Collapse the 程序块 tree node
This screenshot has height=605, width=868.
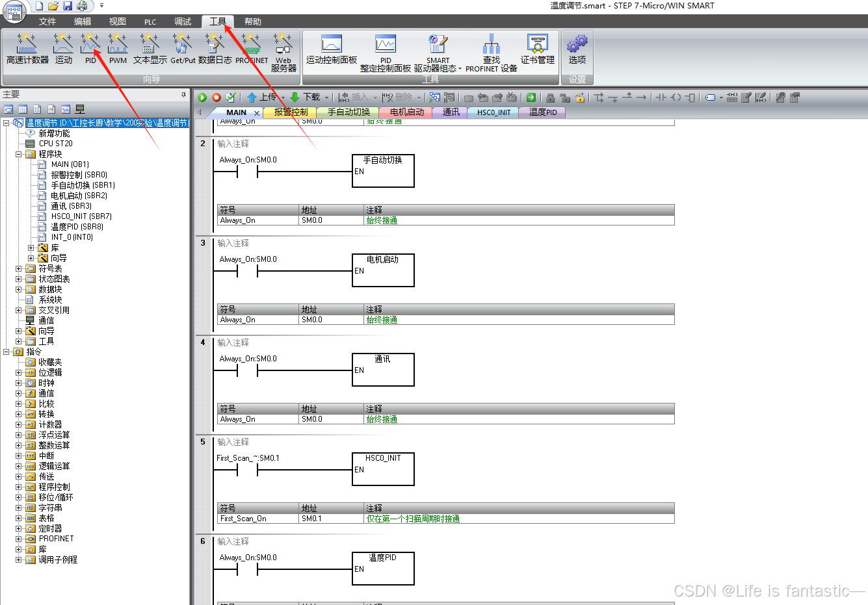point(19,154)
